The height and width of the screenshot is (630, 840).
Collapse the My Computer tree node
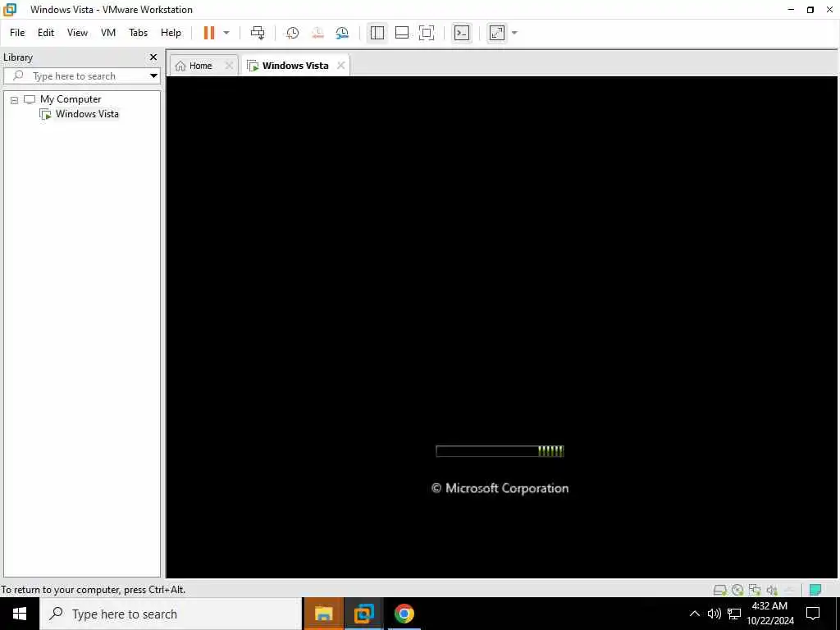15,99
